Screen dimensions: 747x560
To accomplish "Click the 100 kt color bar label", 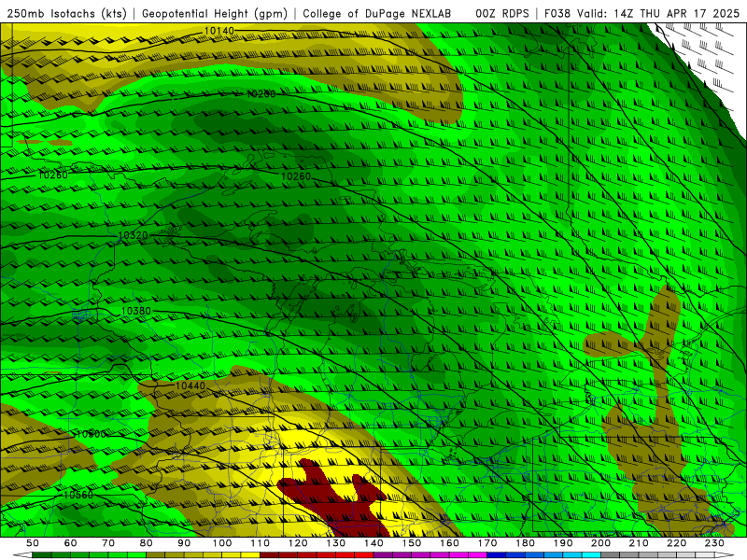I will click(222, 543).
